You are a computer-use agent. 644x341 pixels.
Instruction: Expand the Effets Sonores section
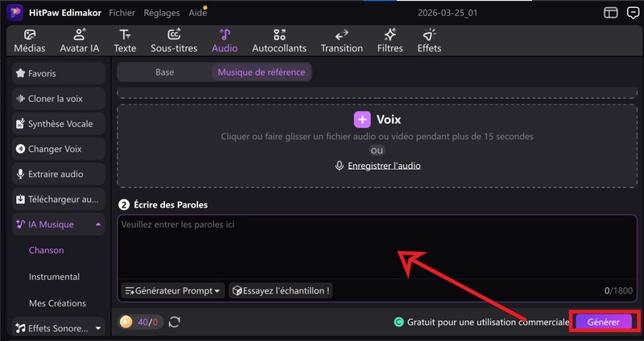pyautogui.click(x=97, y=328)
